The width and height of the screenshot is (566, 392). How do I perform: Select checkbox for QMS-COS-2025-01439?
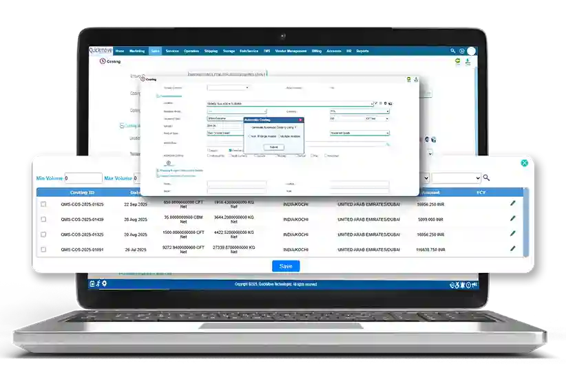click(43, 219)
